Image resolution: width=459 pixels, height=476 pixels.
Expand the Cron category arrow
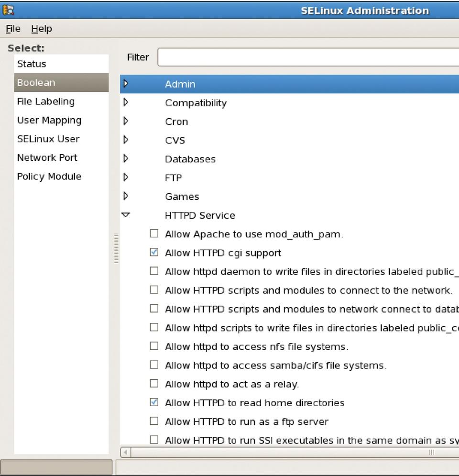pyautogui.click(x=126, y=121)
